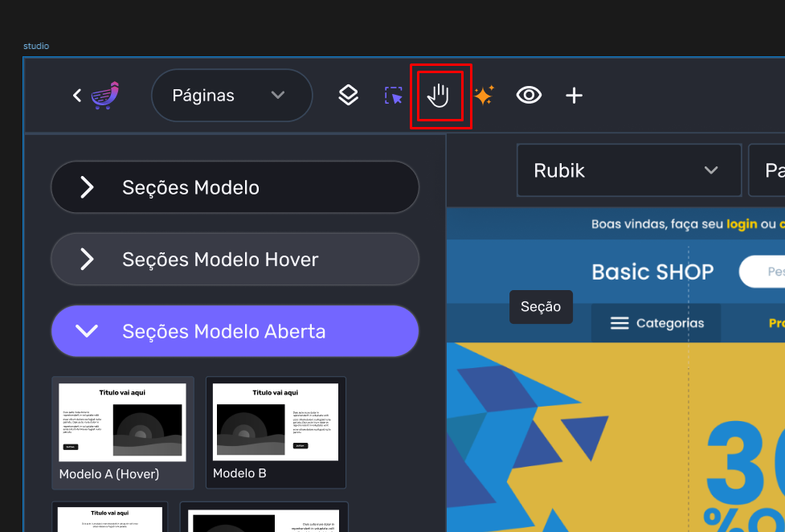Viewport: 785px width, 532px height.
Task: Toggle preview with the eye icon
Action: 529,96
